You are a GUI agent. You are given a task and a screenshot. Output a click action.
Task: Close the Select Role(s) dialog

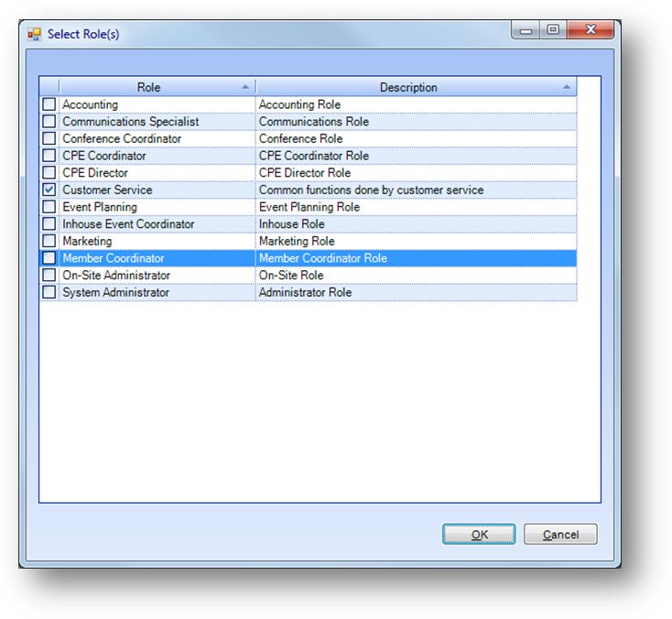click(x=591, y=29)
